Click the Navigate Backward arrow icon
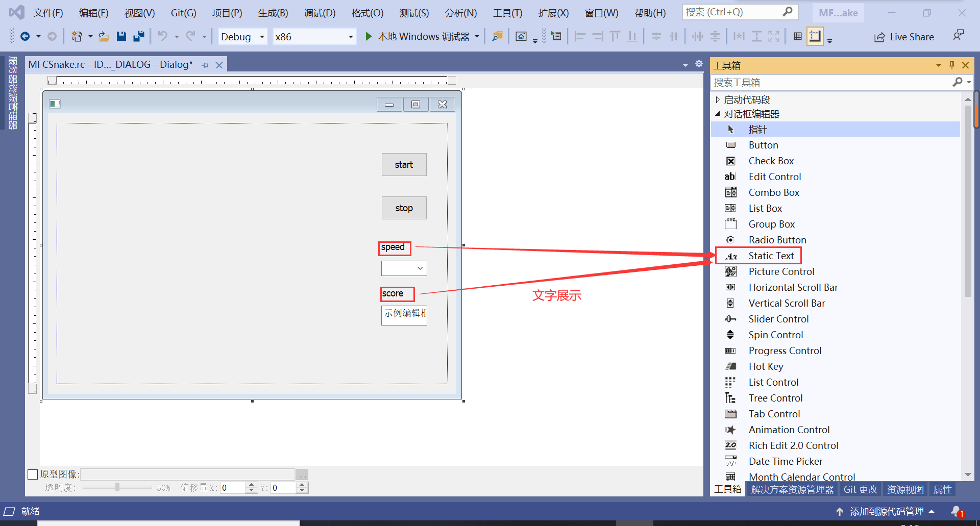980x526 pixels. click(24, 36)
